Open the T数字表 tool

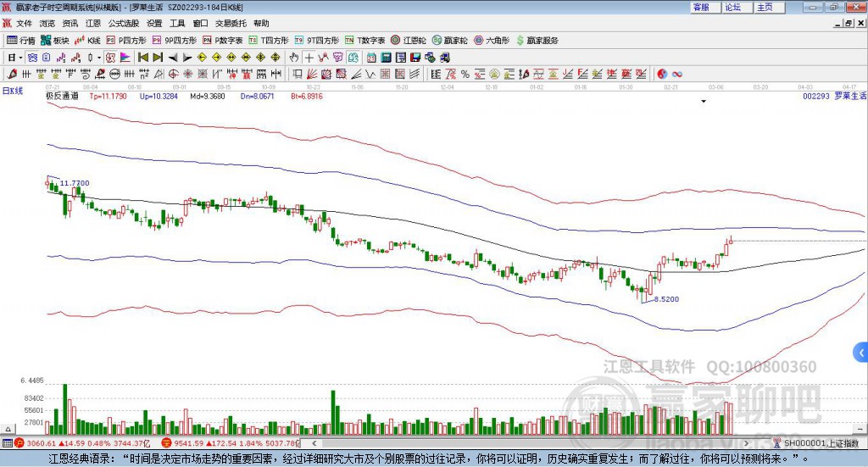pos(364,41)
